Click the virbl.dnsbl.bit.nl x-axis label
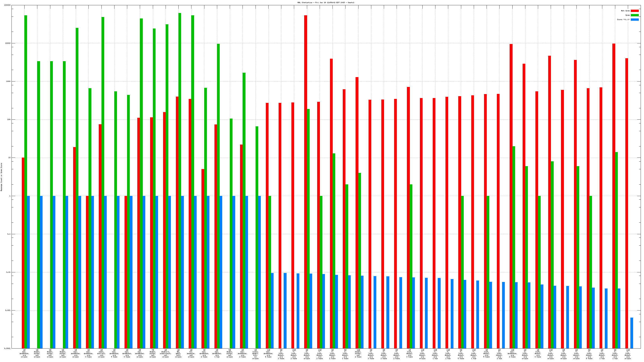The width and height of the screenshot is (644, 362). 255,354
